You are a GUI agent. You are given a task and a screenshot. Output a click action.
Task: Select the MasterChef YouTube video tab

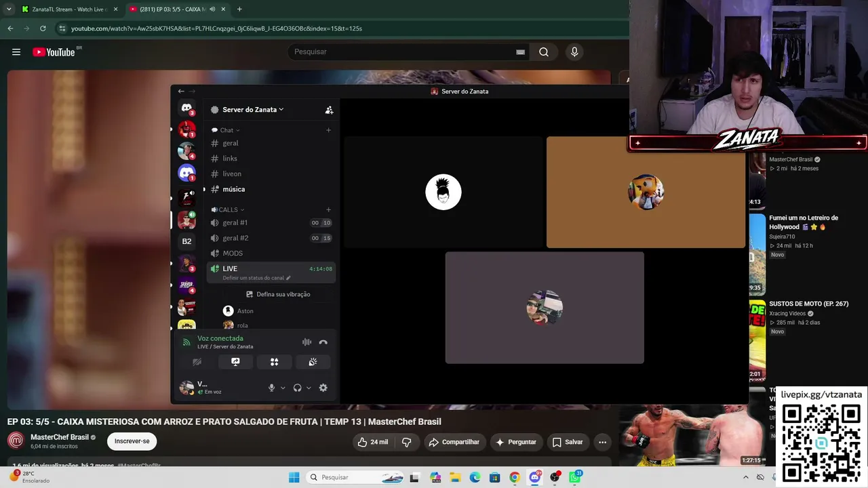pos(177,9)
